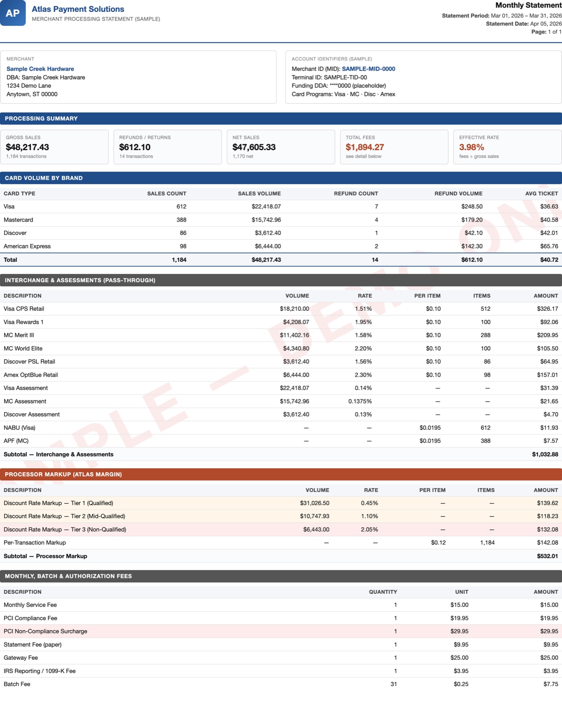
Task: Click the card volume Total $48,217.43 cell
Action: tap(266, 260)
